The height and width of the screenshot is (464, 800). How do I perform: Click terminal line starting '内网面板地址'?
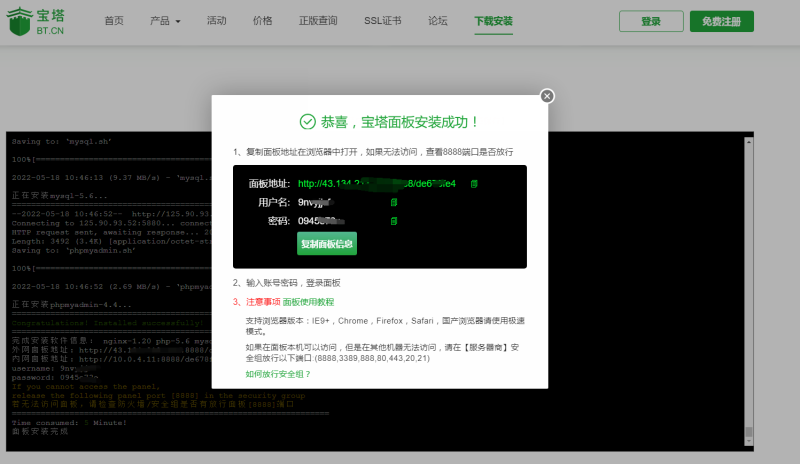(x=111, y=359)
